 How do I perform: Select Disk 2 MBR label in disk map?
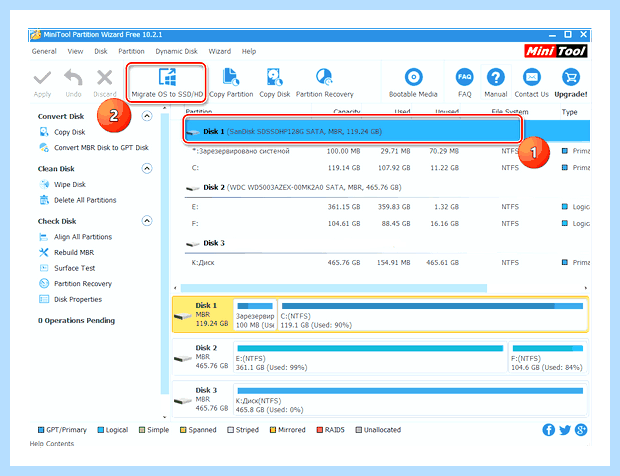(202, 357)
